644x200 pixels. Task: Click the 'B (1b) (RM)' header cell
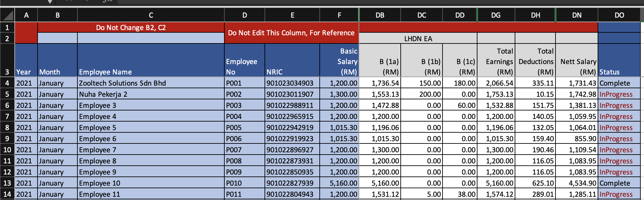(x=422, y=60)
